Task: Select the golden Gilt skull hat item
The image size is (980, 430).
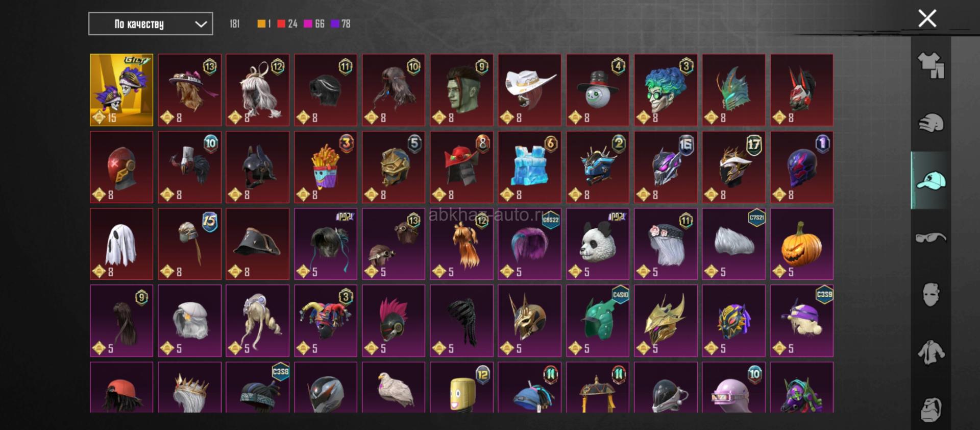Action: click(121, 90)
